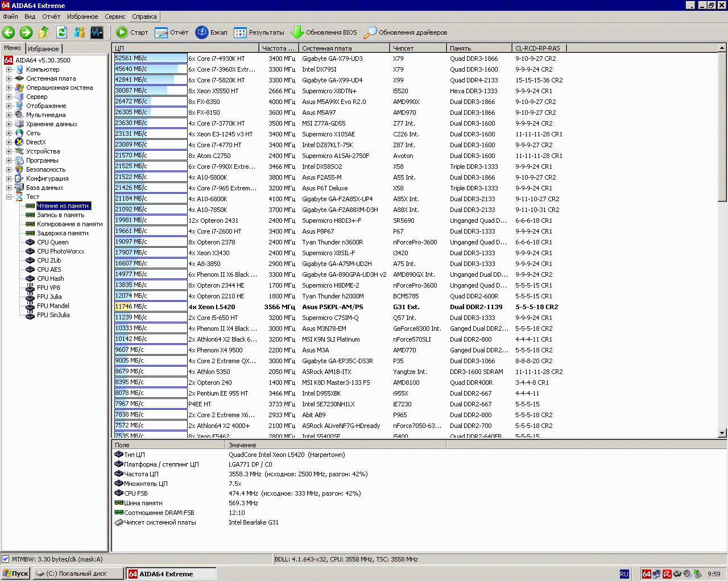This screenshot has width=728, height=582.
Task: Click the graph monitor icon in the toolbar
Action: click(97, 32)
